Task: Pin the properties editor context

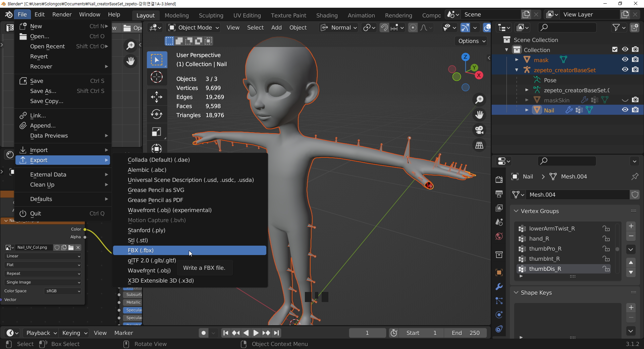Action: click(635, 177)
